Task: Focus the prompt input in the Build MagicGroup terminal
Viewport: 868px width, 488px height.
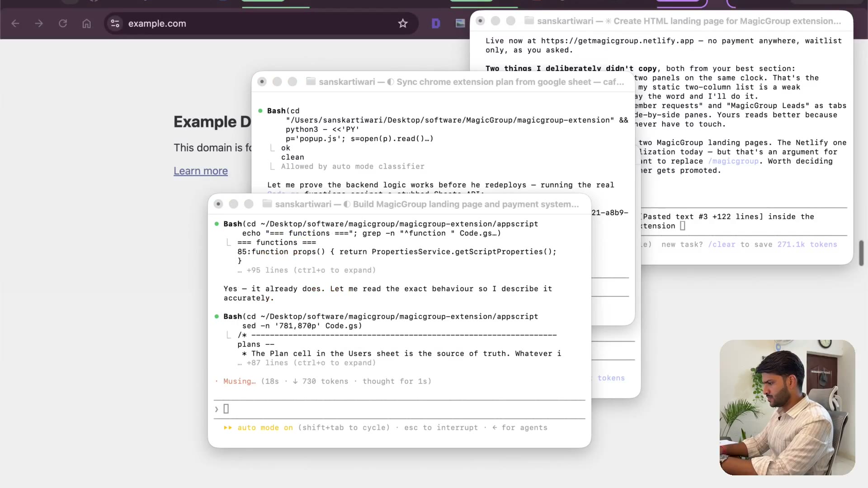Action: click(x=400, y=409)
